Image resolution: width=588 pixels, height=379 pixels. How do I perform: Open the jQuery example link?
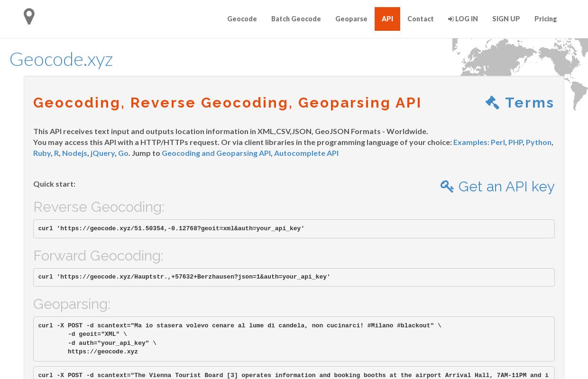[x=102, y=153]
